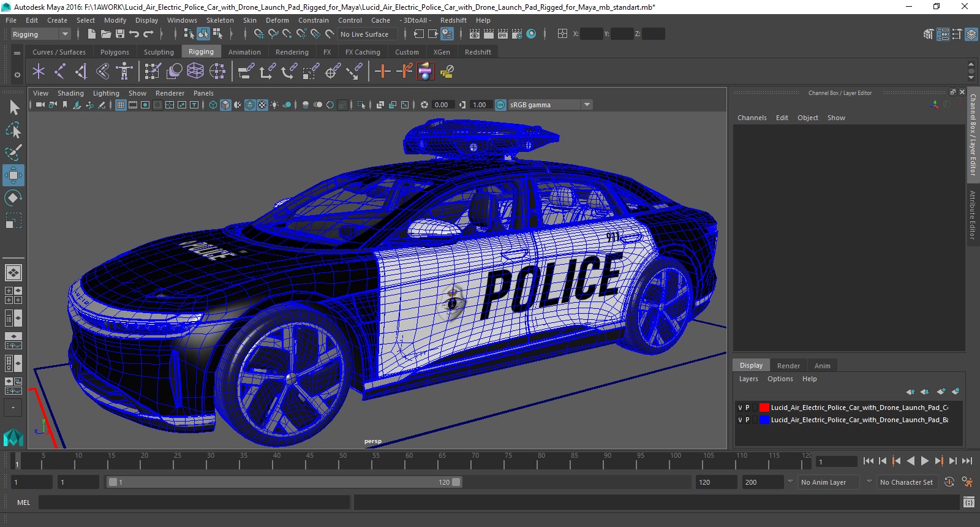Open the viewport Shading menu
Viewport: 980px width, 527px height.
tap(70, 93)
